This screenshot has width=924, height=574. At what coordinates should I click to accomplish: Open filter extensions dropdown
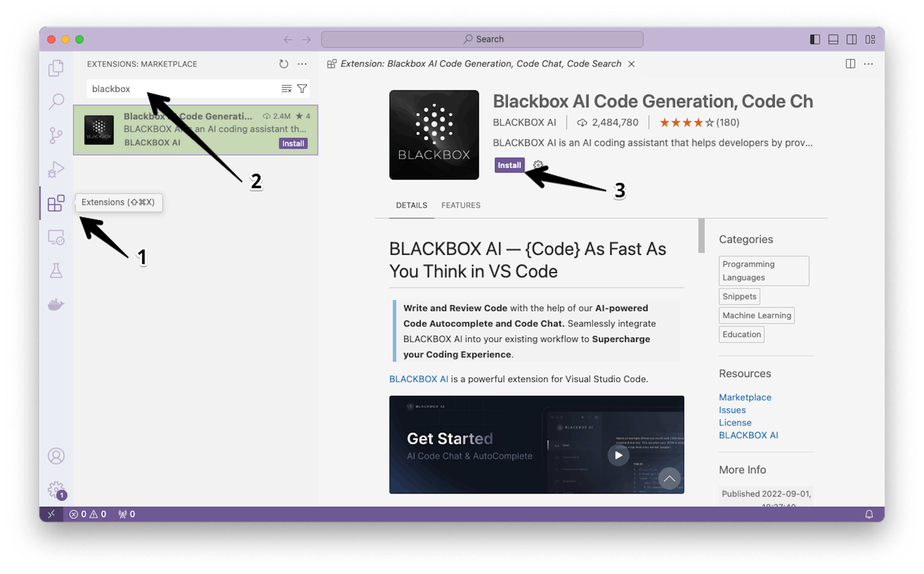pos(302,89)
